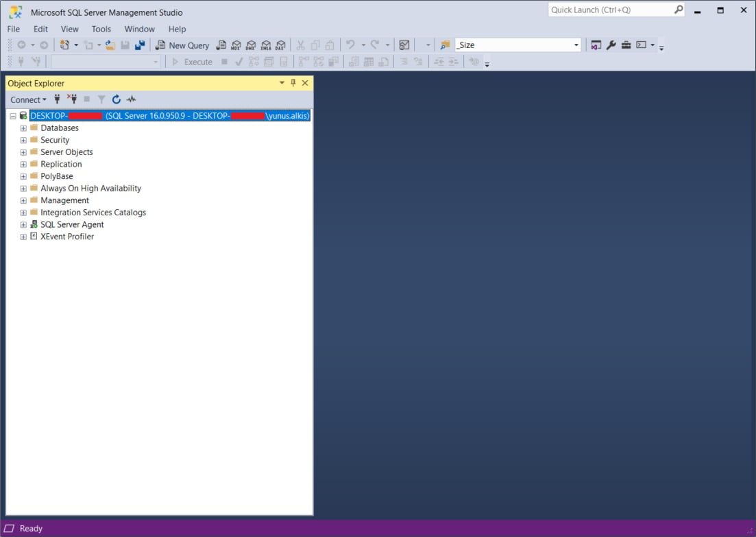756x537 pixels.
Task: Open Activity Monitor from Object Explorer toolbar
Action: (x=131, y=99)
